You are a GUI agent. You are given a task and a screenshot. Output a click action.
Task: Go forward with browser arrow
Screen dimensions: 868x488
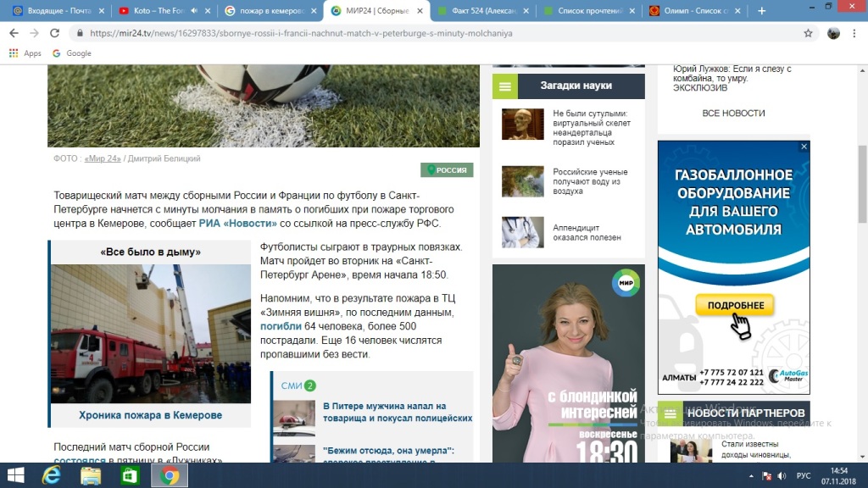click(x=34, y=33)
